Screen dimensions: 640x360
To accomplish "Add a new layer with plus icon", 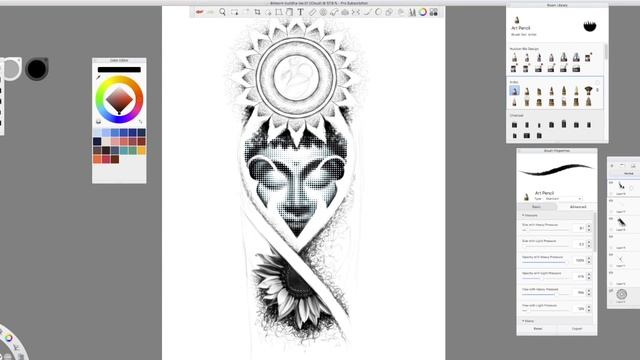I will 611,166.
